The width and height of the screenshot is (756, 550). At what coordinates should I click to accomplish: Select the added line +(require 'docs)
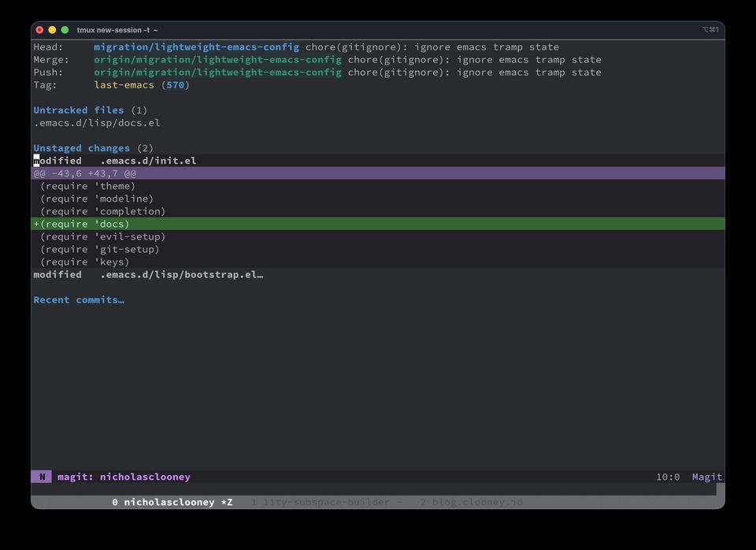coord(378,224)
